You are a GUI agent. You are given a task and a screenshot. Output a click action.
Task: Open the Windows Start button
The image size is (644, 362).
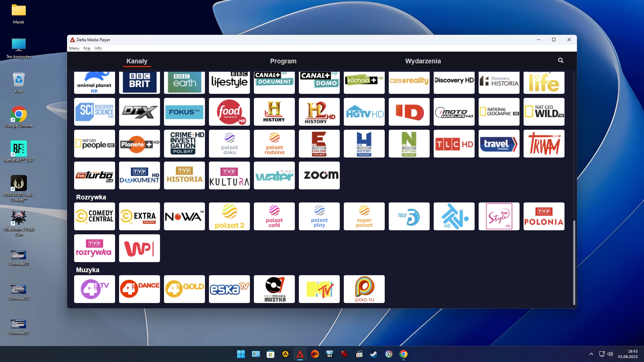click(241, 354)
